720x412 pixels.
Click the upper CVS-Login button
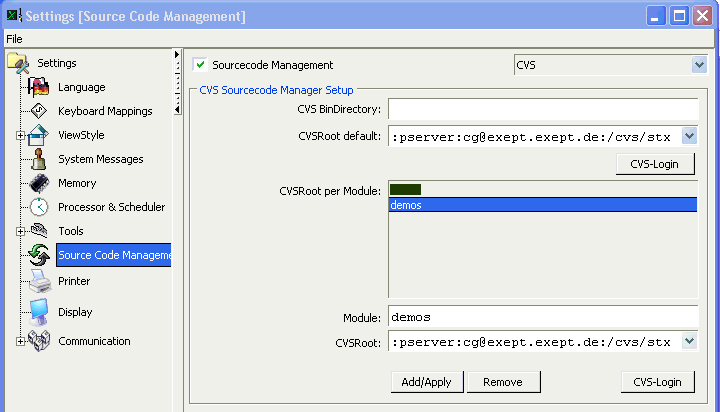pos(655,164)
